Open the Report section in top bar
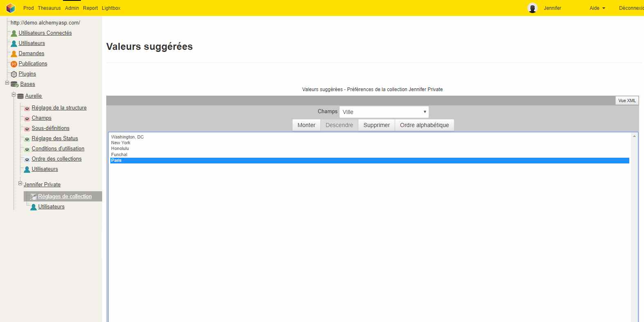This screenshot has height=322, width=644. [90, 8]
